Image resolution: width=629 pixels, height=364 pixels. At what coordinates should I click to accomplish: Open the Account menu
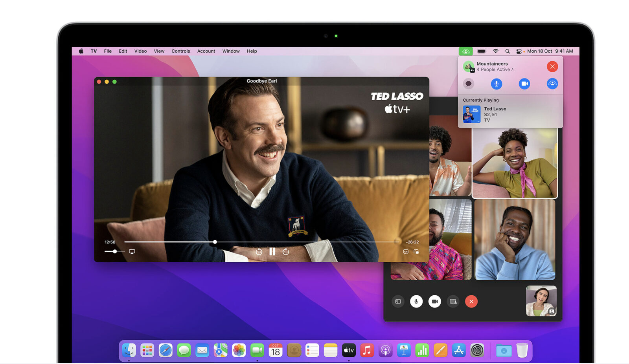pos(206,51)
